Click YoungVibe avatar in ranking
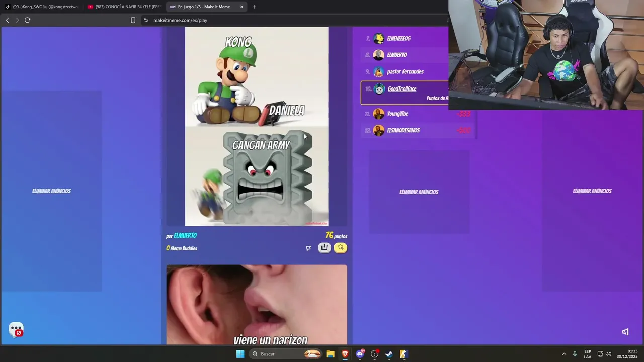The image size is (644, 362). coord(379,114)
